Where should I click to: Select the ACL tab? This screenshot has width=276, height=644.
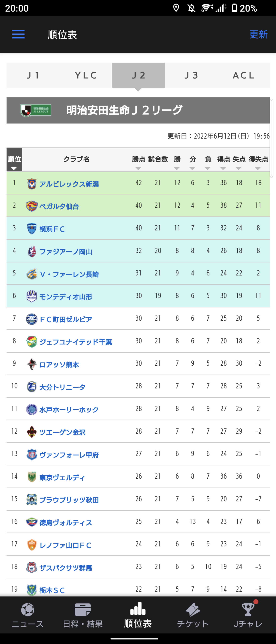pos(244,75)
